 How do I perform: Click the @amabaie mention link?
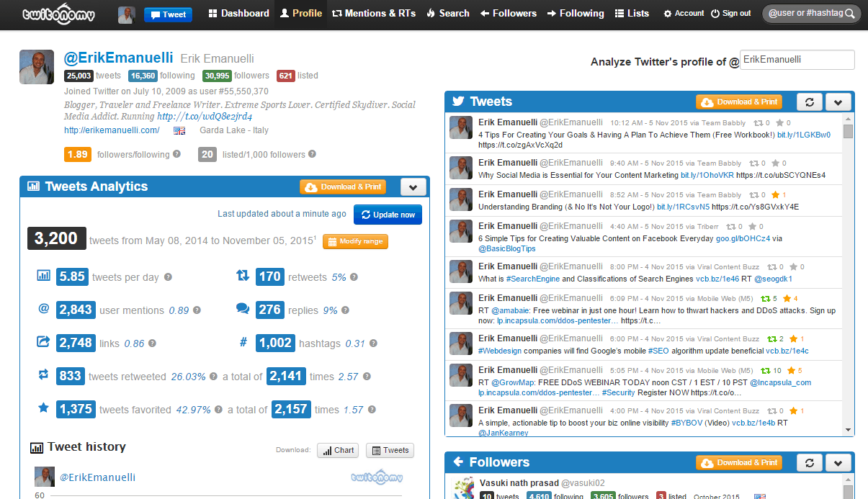(511, 310)
